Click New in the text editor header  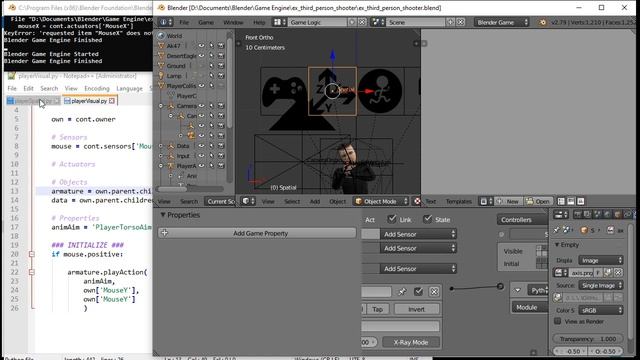pos(508,201)
